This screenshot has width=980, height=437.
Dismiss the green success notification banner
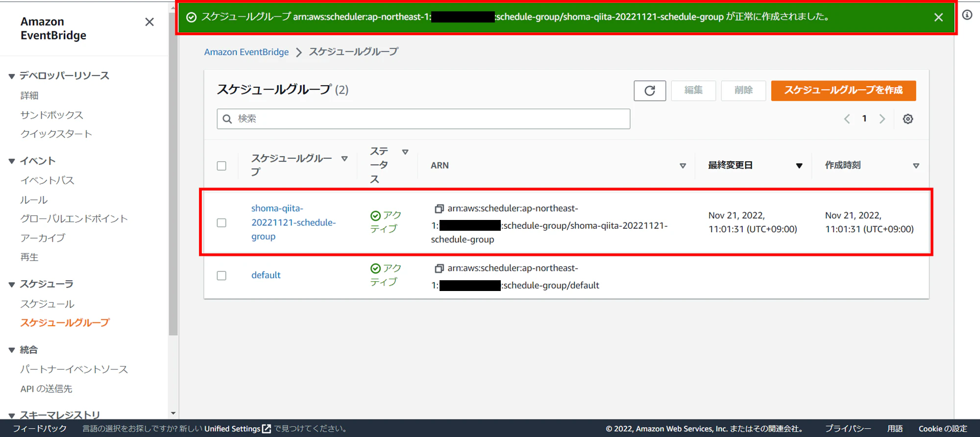pyautogui.click(x=938, y=18)
